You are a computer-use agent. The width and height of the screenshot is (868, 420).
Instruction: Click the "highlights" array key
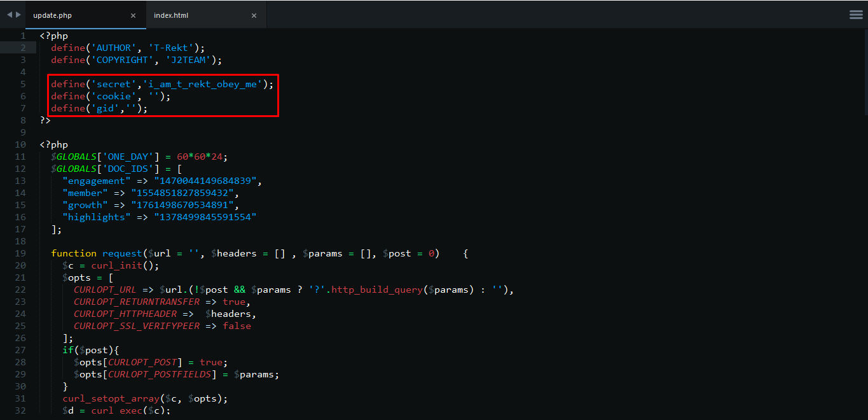(x=97, y=218)
